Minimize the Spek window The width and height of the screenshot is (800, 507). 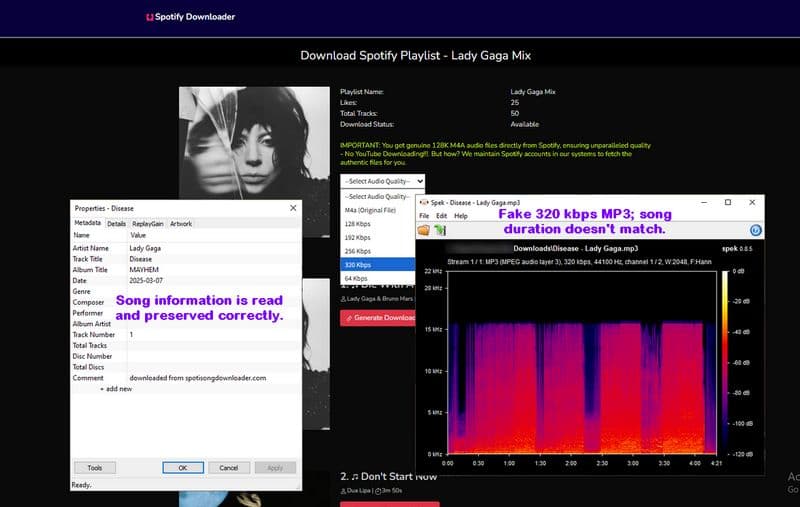[704, 202]
